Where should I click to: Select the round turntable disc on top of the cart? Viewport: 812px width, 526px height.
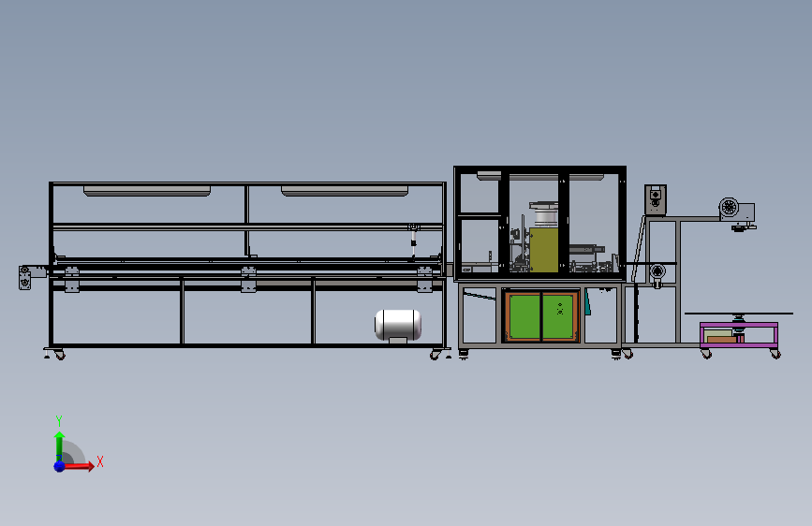739,314
